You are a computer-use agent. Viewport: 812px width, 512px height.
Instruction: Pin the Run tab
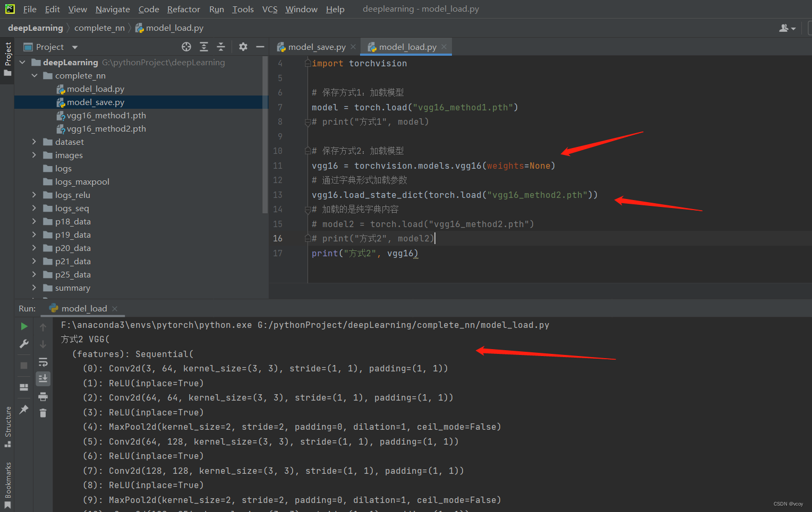pos(24,409)
